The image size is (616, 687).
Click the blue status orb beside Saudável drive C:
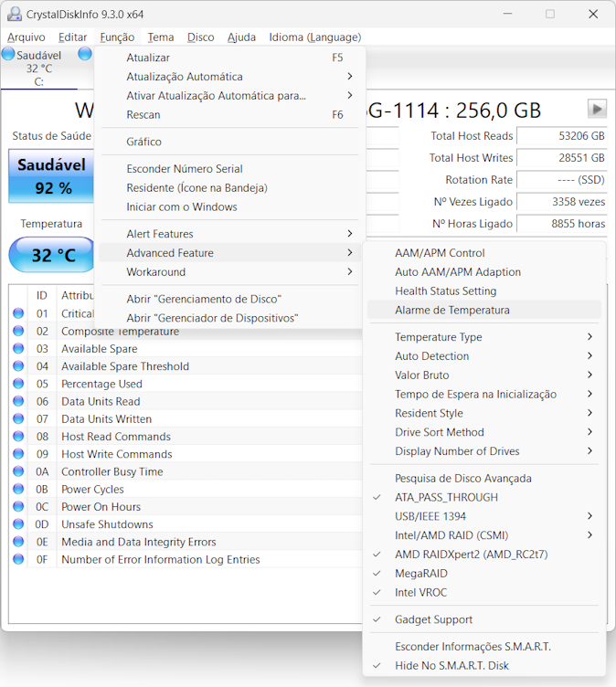click(8, 55)
